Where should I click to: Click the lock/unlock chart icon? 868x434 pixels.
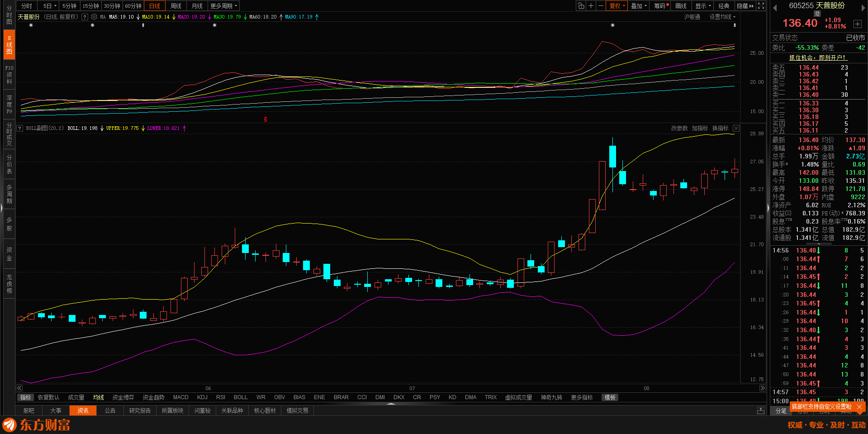pos(581,6)
